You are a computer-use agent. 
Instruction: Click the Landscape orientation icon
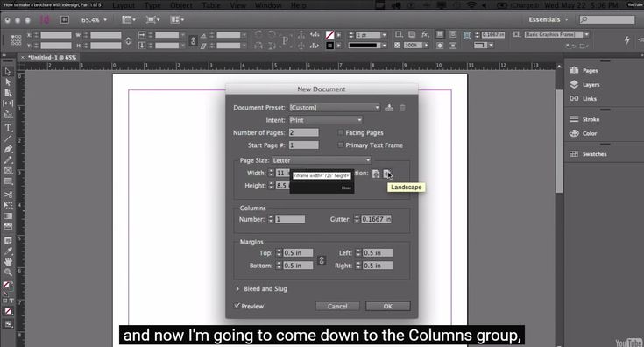[387, 173]
